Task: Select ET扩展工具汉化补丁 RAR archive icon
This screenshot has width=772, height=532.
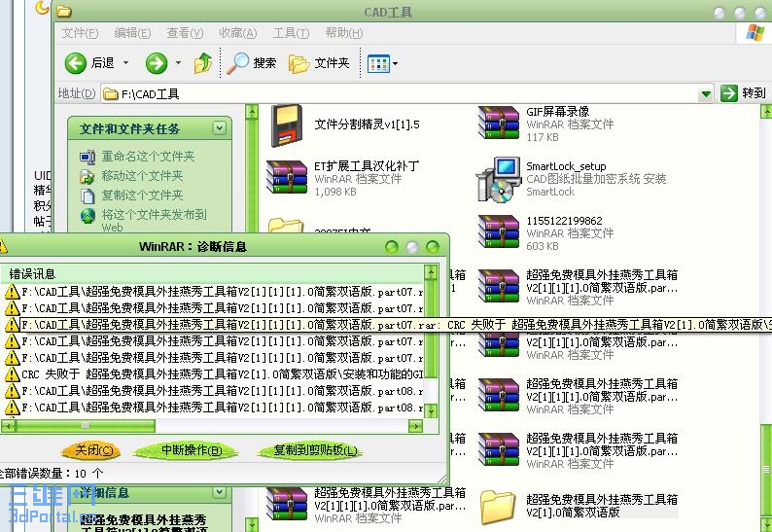Action: point(287,176)
